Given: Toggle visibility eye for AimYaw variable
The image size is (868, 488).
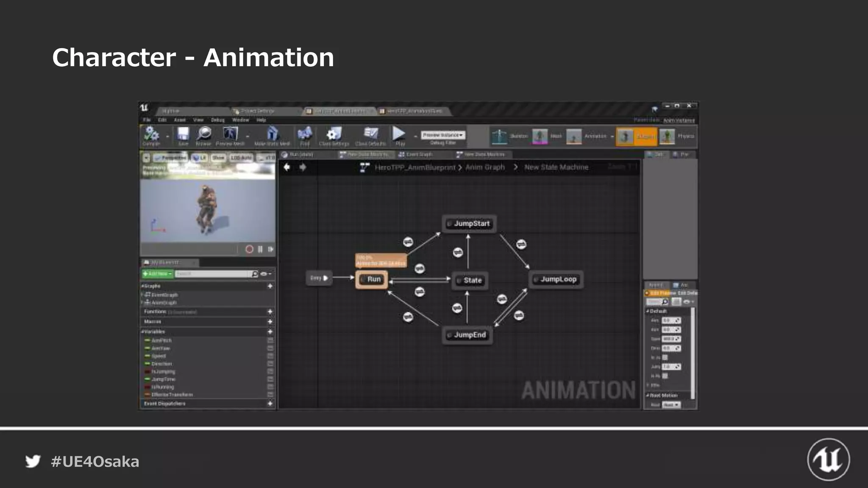Looking at the screenshot, I should click(x=270, y=348).
